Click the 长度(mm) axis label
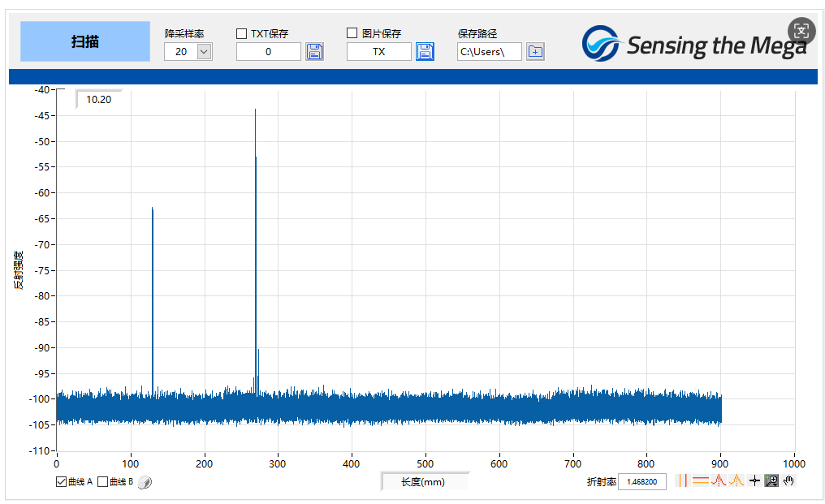 click(x=423, y=482)
